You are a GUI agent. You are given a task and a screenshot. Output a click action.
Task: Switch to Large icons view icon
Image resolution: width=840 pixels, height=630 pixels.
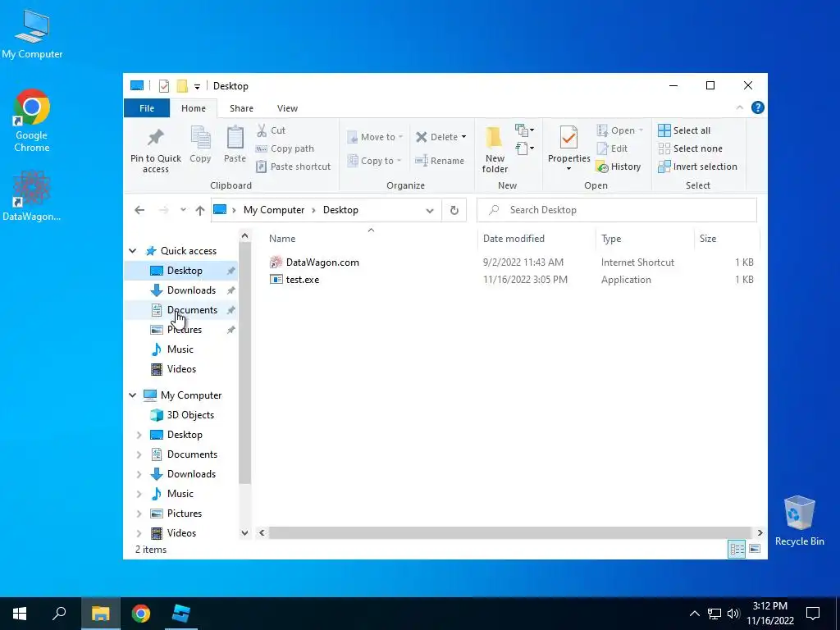pyautogui.click(x=755, y=549)
